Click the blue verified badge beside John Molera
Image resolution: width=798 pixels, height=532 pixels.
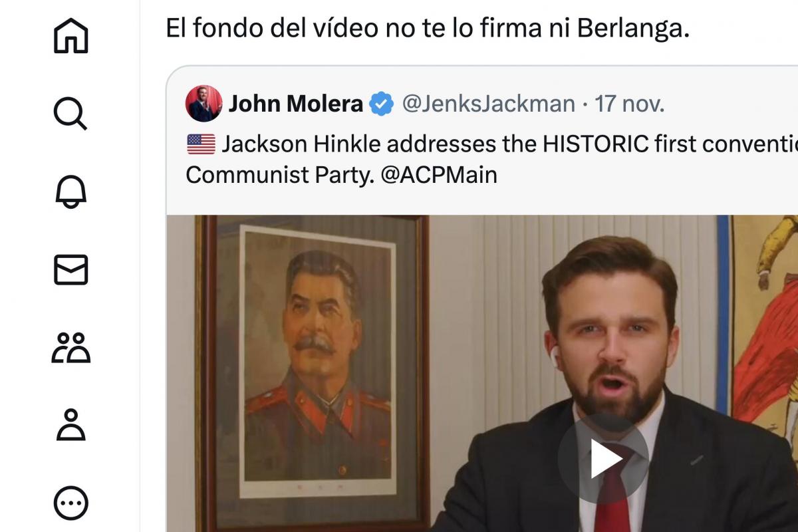tap(382, 104)
